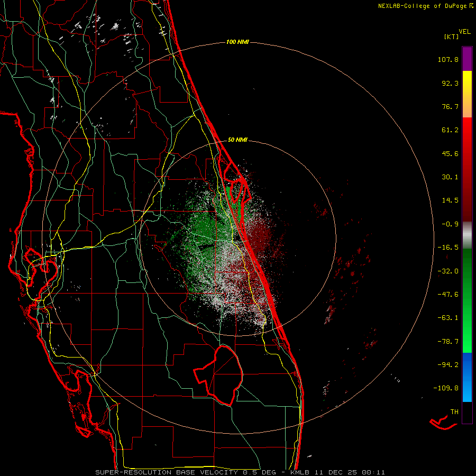Select the 107.8 value on velocity scale
476x476 pixels.
(448, 59)
